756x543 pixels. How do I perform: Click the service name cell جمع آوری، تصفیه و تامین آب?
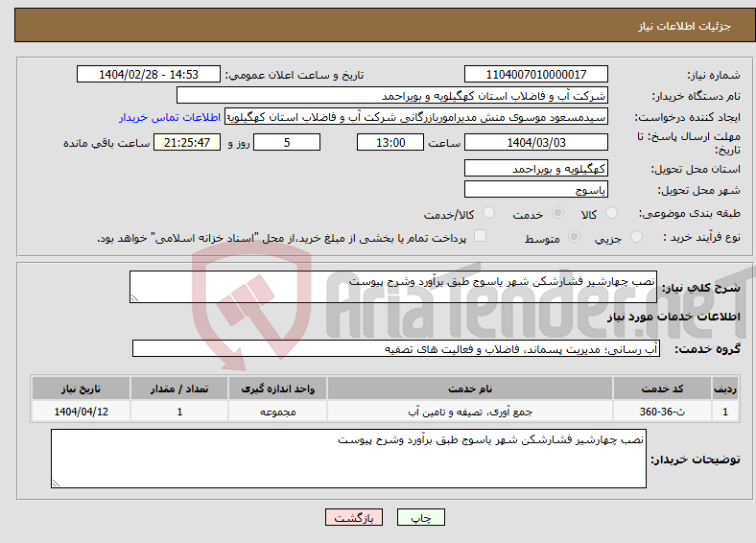470,412
